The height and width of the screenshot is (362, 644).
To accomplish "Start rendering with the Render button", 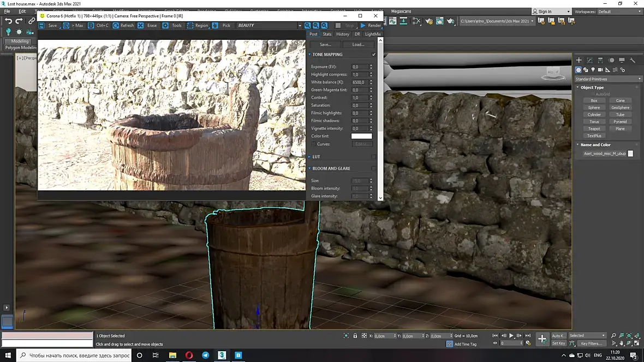I will 371,26.
